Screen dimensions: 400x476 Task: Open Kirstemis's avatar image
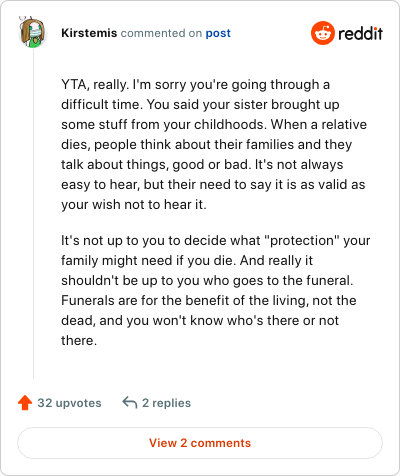pyautogui.click(x=32, y=33)
